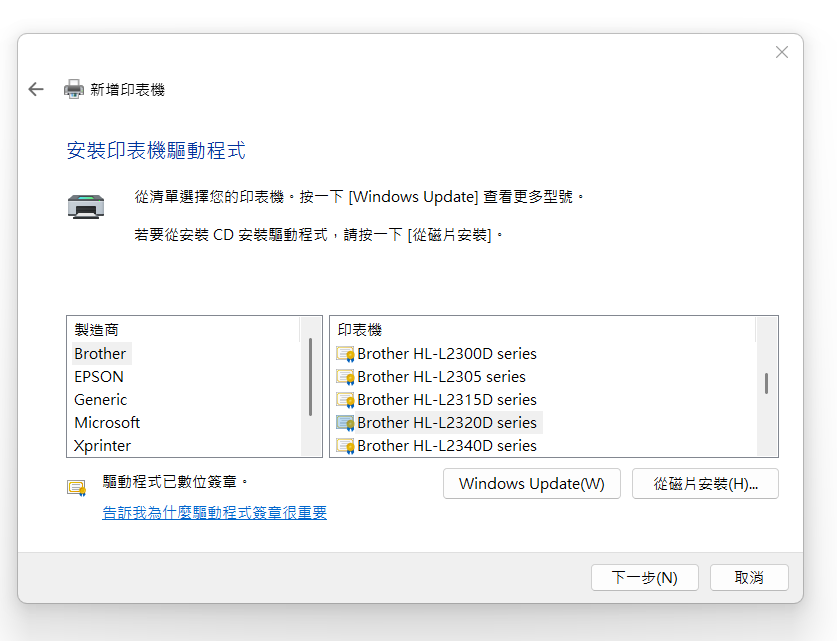Click the digital signature certificate icon
Image resolution: width=837 pixels, height=641 pixels.
pos(77,488)
